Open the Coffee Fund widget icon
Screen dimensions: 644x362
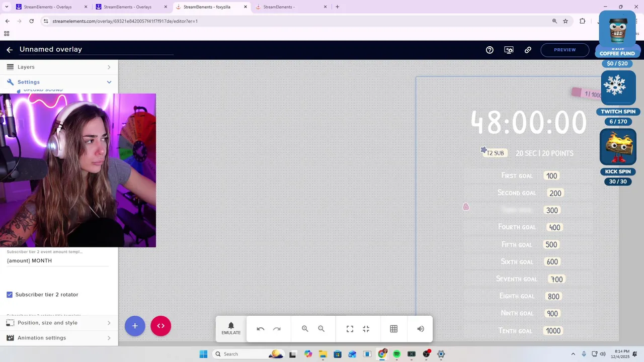[x=618, y=29]
